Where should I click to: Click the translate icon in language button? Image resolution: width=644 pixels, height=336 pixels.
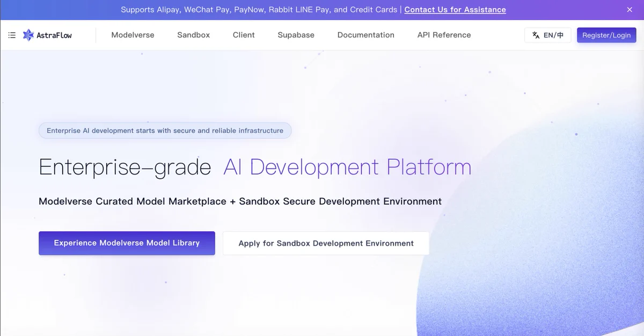pos(536,35)
